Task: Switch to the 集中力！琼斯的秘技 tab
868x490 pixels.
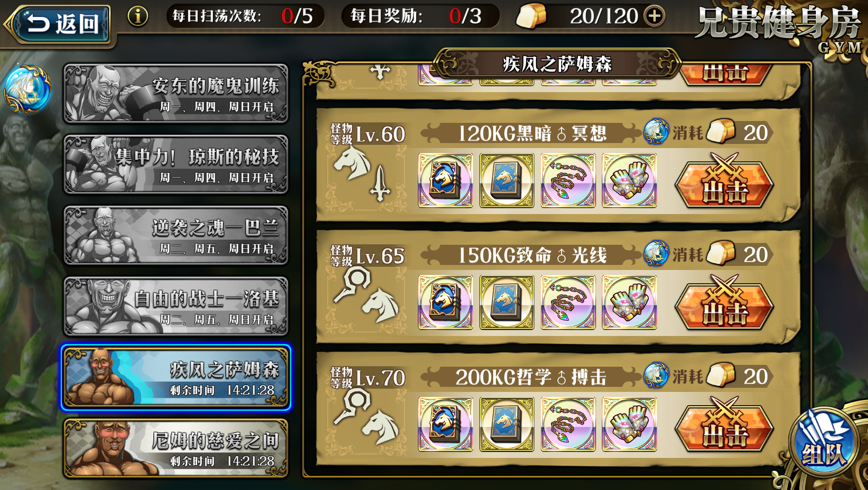Action: pyautogui.click(x=176, y=165)
